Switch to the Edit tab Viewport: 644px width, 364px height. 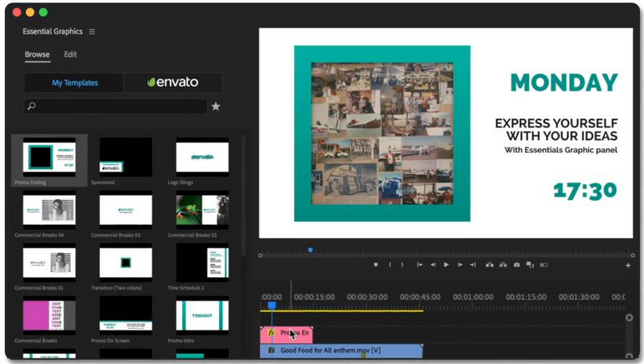tap(70, 54)
